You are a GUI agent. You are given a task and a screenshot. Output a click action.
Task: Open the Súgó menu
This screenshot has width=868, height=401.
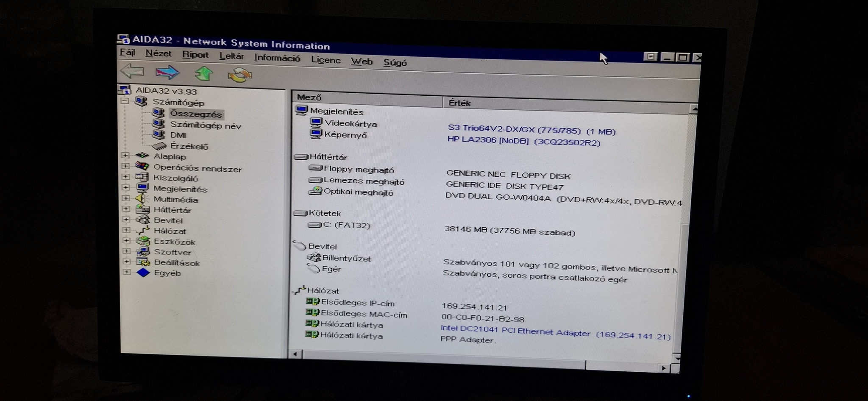click(x=395, y=62)
